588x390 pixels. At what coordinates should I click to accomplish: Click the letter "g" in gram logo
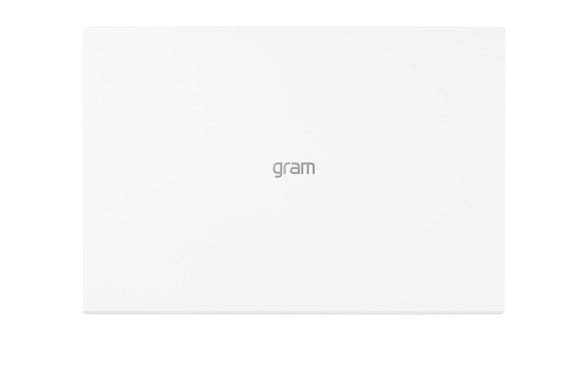pos(278,170)
